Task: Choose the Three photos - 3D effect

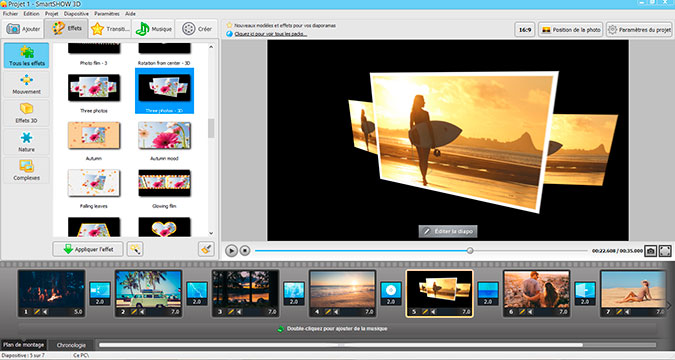Action: point(164,91)
